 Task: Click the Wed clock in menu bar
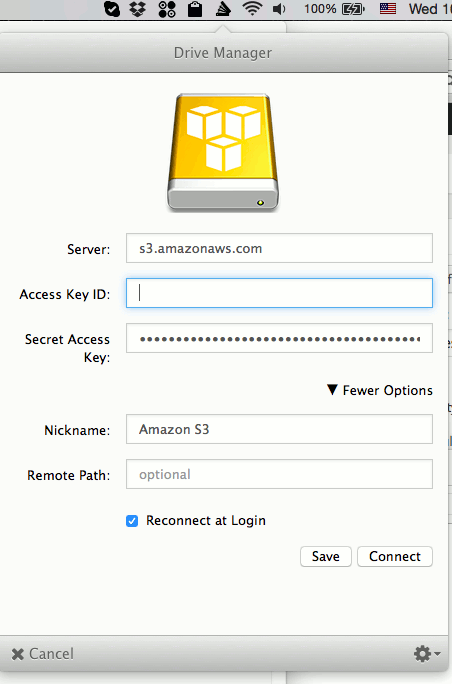click(430, 9)
